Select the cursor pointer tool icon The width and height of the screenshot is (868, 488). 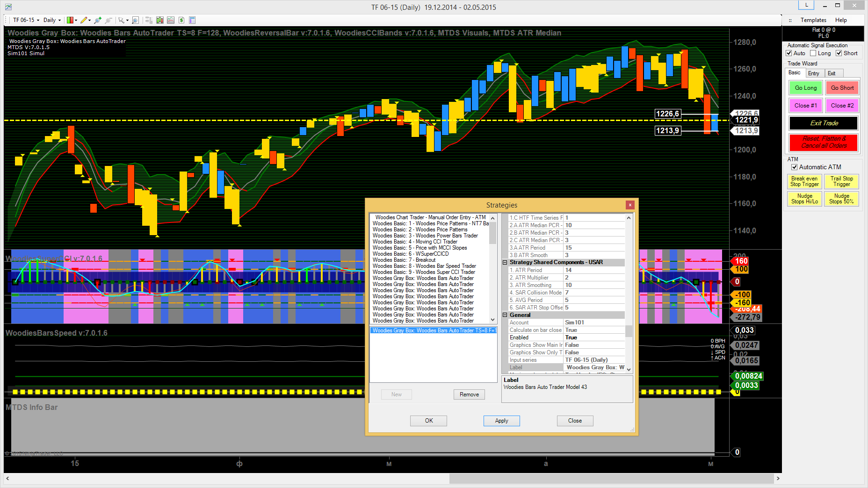[x=121, y=20]
